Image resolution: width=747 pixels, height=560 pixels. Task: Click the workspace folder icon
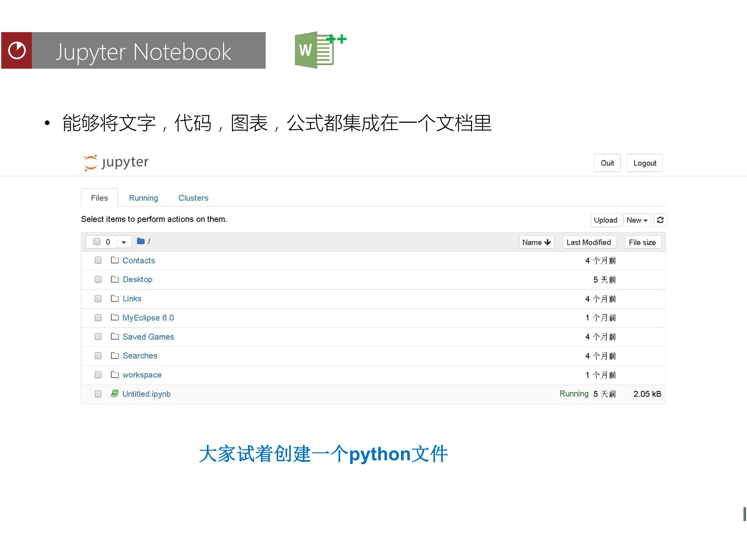[x=115, y=375]
